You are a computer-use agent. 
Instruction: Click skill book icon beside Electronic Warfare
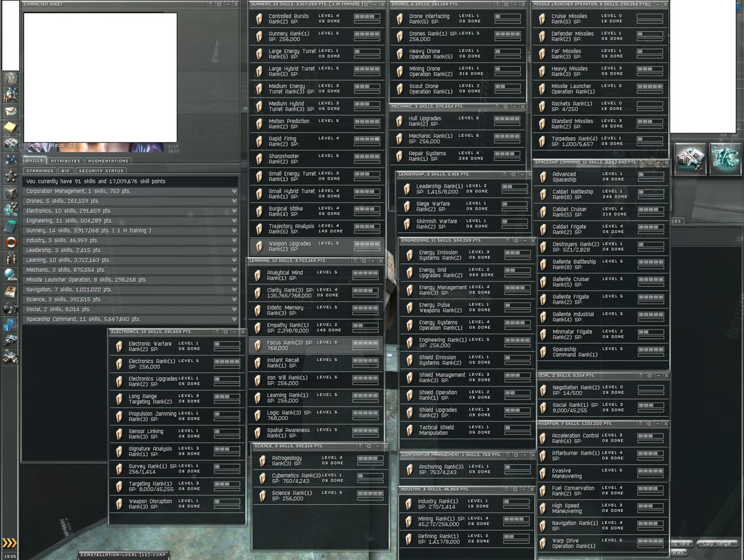[119, 346]
